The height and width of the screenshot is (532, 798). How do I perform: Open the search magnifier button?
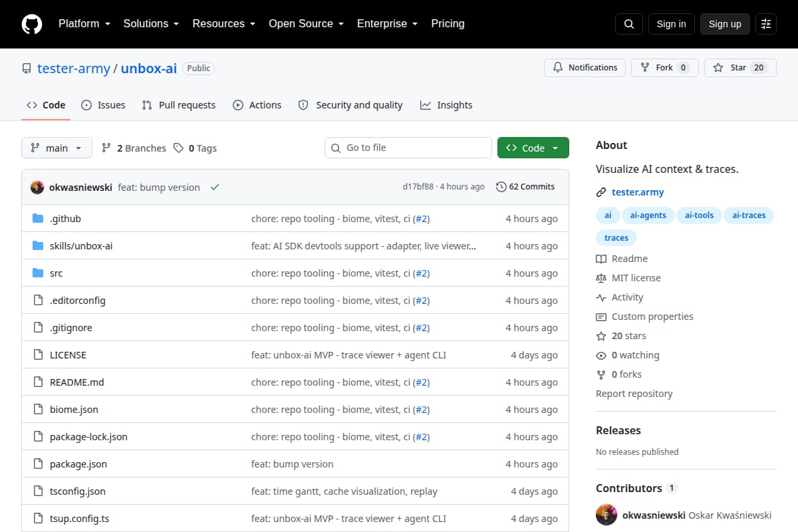click(x=629, y=24)
